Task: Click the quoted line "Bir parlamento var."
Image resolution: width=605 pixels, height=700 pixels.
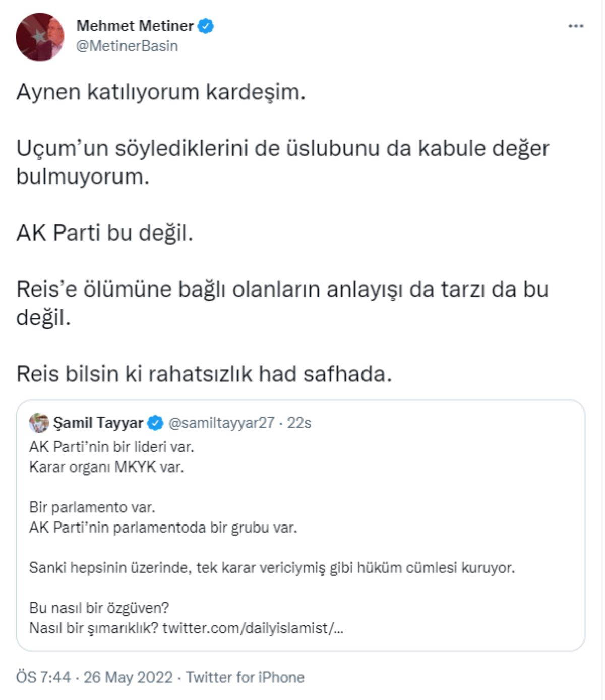Action: coord(92,507)
